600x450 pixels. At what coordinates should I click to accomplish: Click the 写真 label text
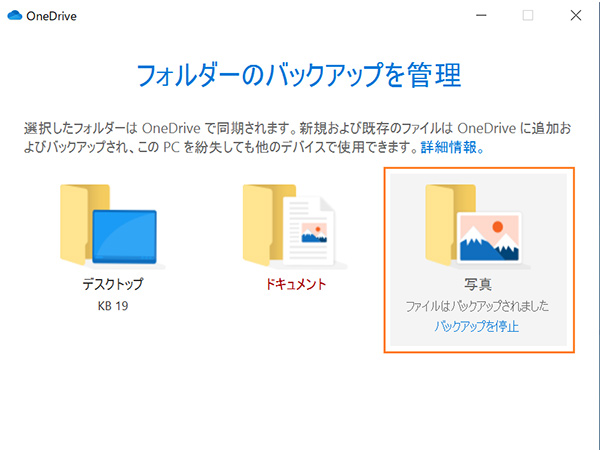478,284
